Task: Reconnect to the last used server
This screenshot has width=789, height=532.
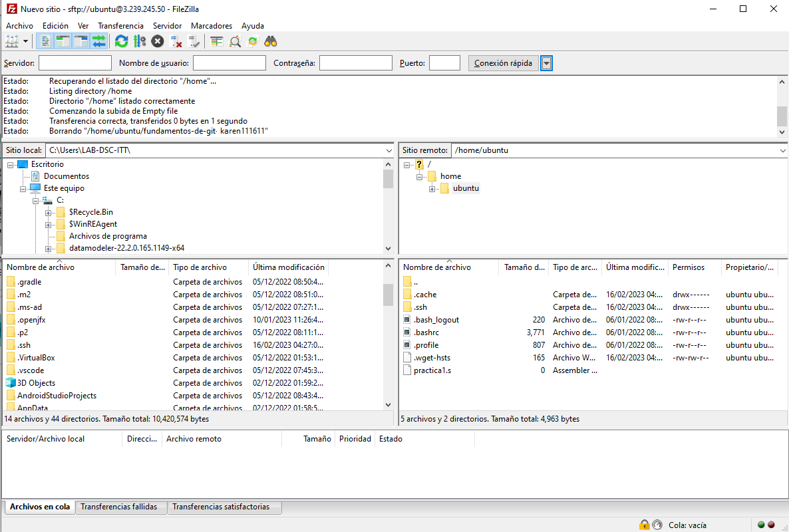Action: pyautogui.click(x=194, y=41)
